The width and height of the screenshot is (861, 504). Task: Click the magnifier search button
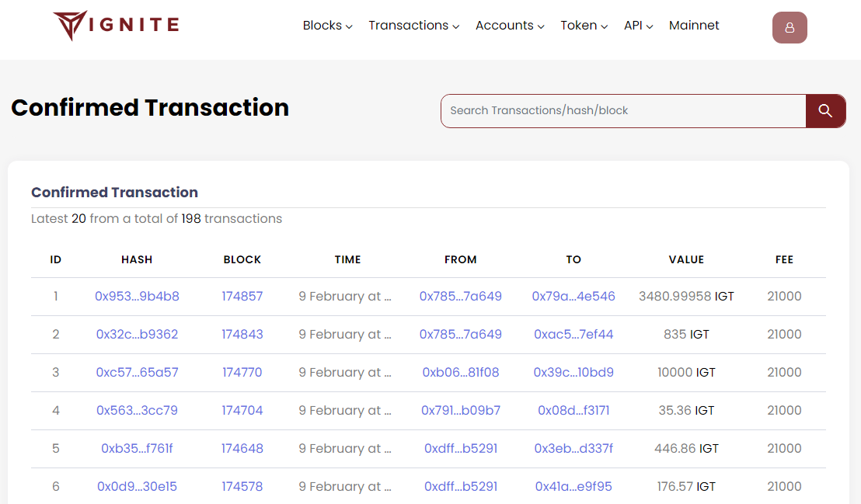[825, 111]
